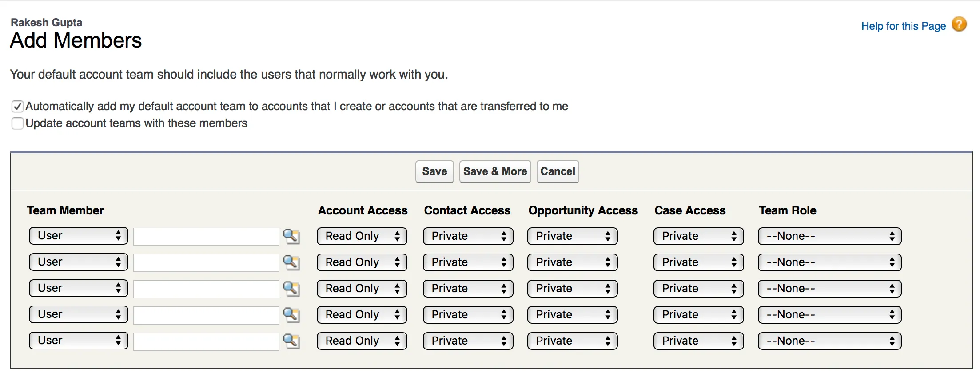Click the Save & More button

[x=495, y=171]
